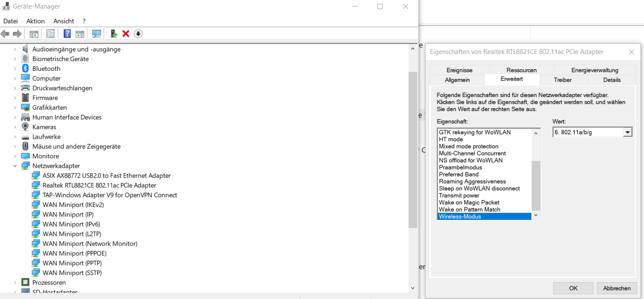Viewport: 644px width, 299px height.
Task: Expand the Human Interface Devices node
Action: (x=15, y=117)
